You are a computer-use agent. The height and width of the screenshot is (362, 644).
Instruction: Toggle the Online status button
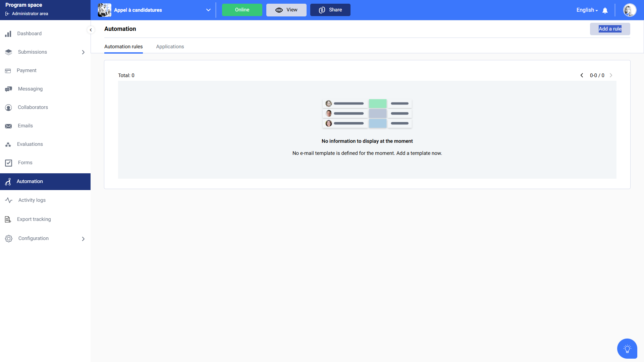(x=242, y=10)
